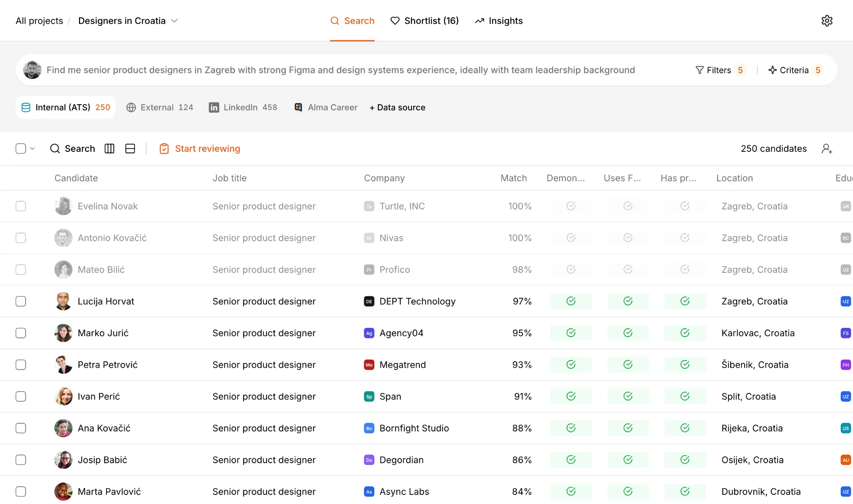Image resolution: width=853 pixels, height=504 pixels.
Task: Click Petra Petrović's third criteria checkmark
Action: pyautogui.click(x=685, y=364)
